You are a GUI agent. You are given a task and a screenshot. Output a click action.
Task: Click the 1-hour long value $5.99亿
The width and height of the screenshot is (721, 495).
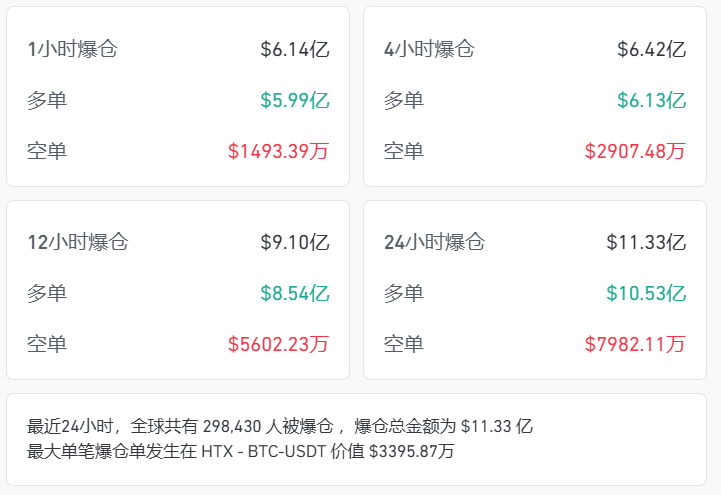[294, 100]
